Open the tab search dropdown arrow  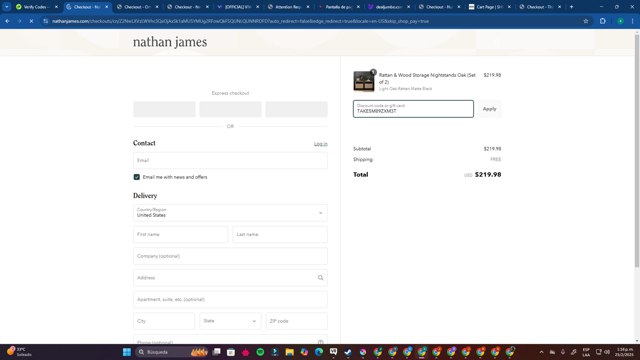tap(7, 7)
